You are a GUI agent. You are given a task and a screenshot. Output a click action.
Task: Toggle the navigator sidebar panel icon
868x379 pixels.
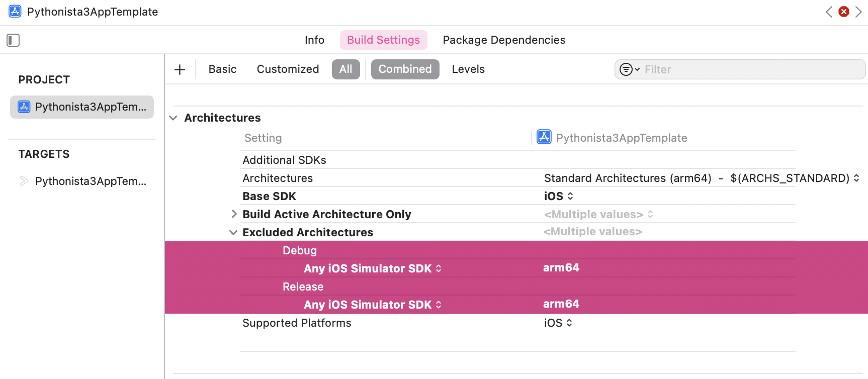pyautogui.click(x=13, y=40)
